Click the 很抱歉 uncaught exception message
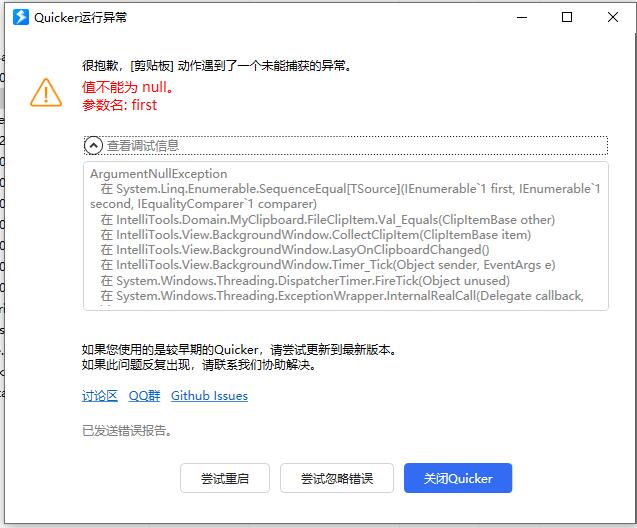Viewport: 637px width, 528px height. point(217,65)
